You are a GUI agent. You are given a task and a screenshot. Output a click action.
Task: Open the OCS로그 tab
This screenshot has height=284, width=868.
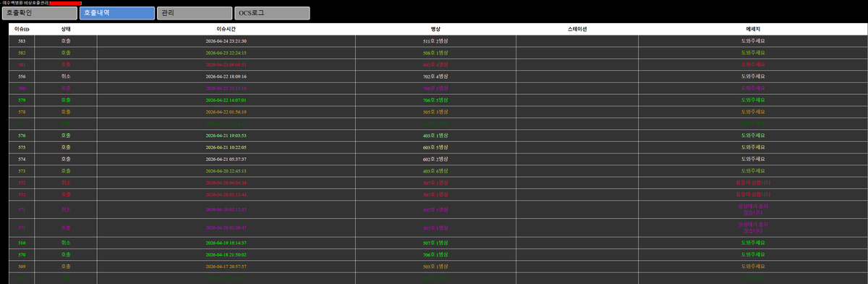tap(272, 13)
